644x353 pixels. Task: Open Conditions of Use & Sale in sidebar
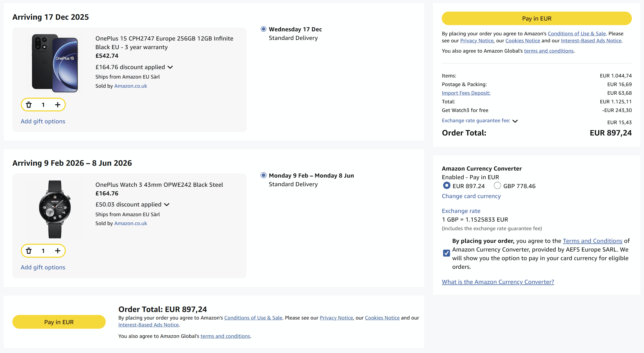tap(577, 34)
